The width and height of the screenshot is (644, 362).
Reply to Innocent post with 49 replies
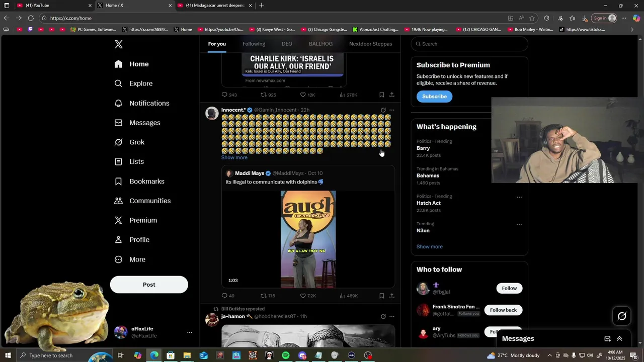(x=228, y=296)
